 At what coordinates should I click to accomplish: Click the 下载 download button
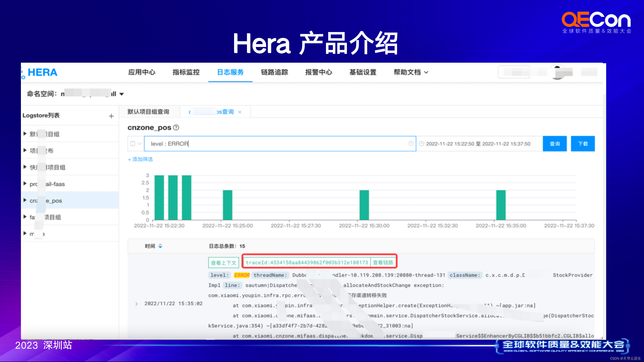click(583, 144)
